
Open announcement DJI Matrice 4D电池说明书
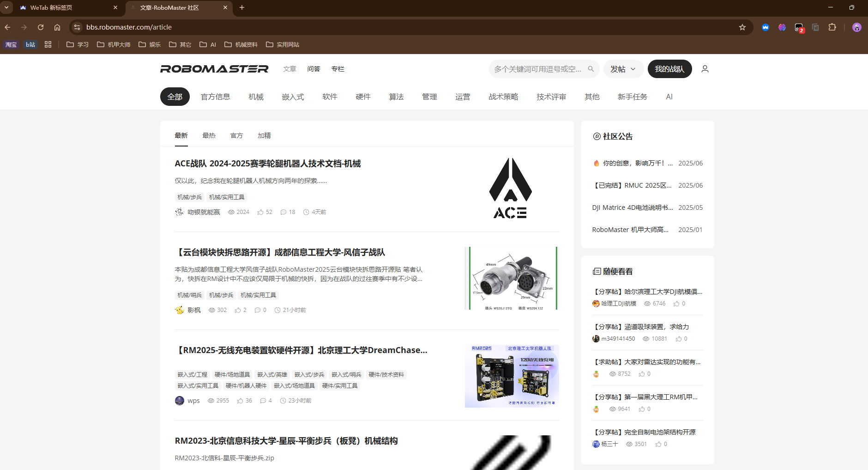[633, 208]
